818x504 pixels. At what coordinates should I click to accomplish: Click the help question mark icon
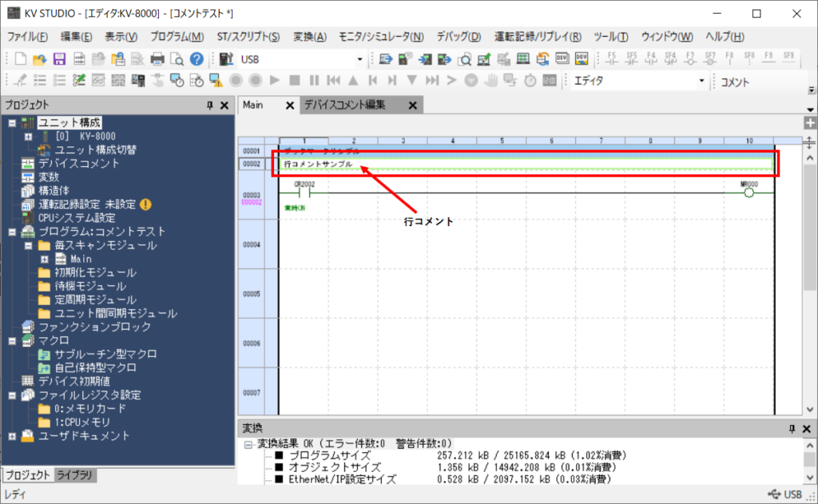coord(197,58)
